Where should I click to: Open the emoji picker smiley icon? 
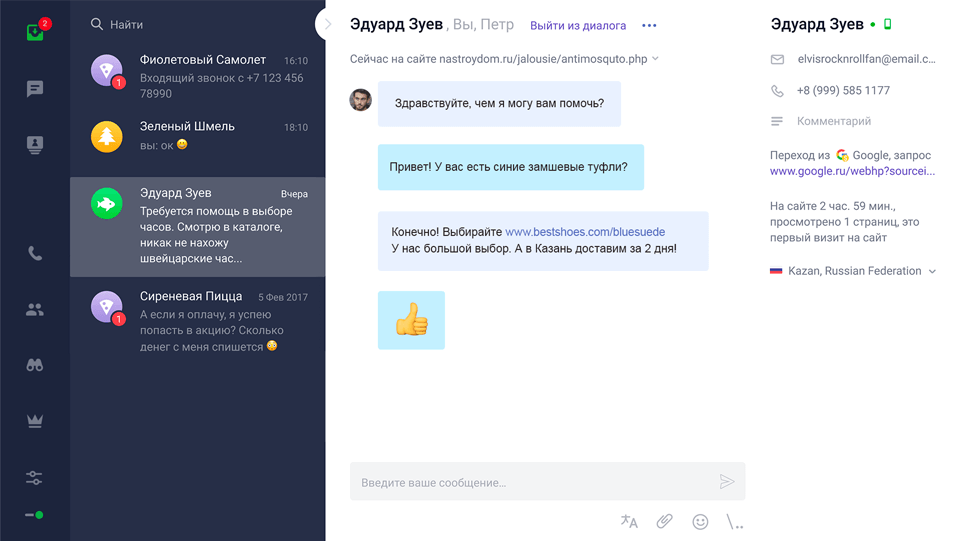(700, 521)
